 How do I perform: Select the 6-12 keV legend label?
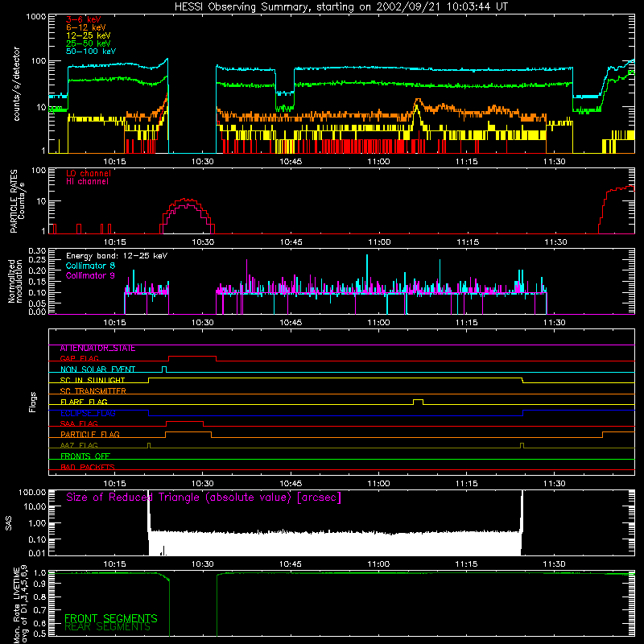(x=86, y=27)
